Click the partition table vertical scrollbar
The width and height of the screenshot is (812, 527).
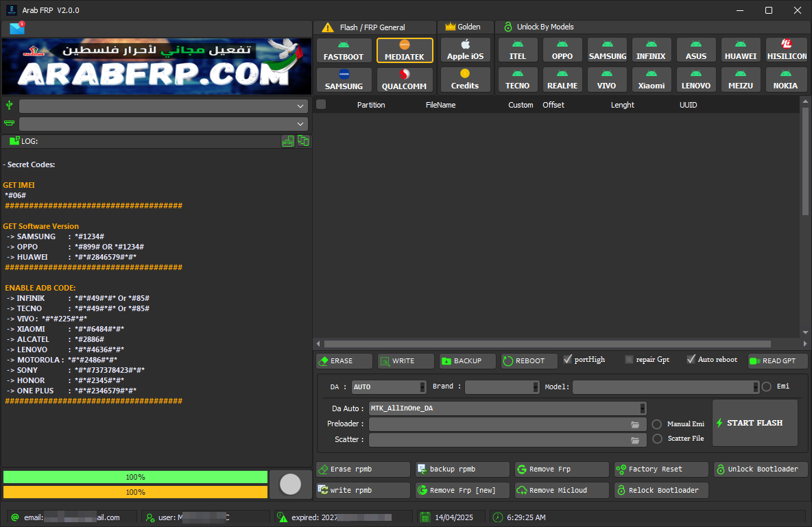click(x=805, y=160)
